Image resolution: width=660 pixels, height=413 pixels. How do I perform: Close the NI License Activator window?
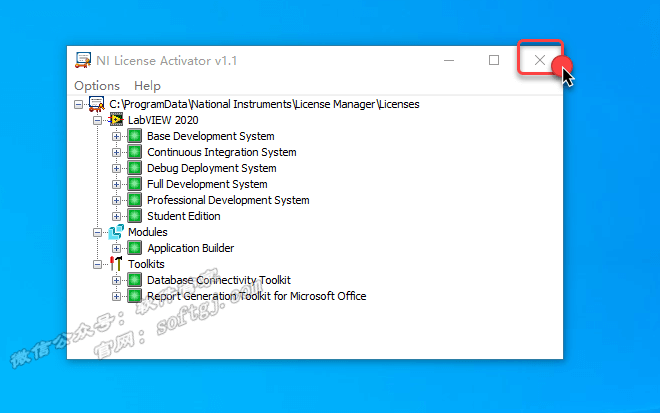pos(540,60)
